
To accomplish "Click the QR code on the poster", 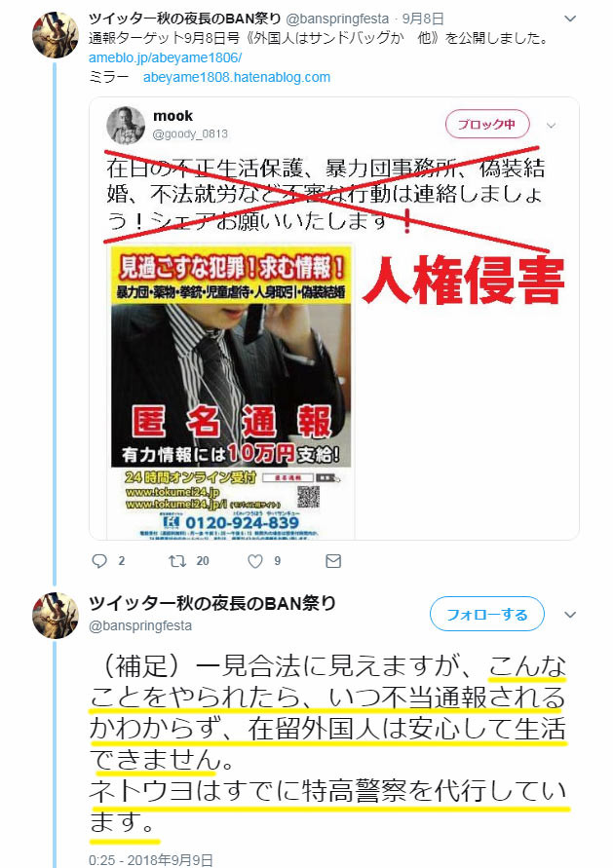I will tap(308, 497).
